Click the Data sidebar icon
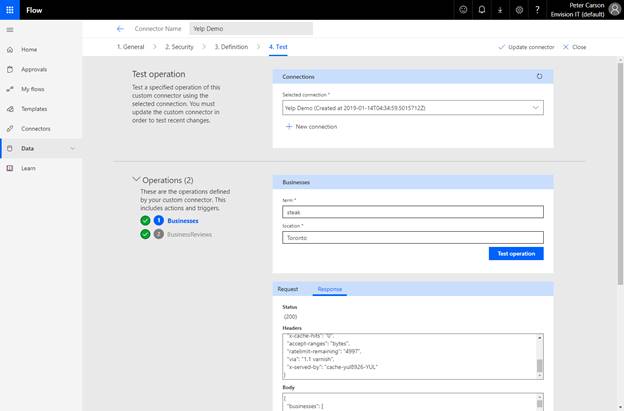 pos(10,148)
